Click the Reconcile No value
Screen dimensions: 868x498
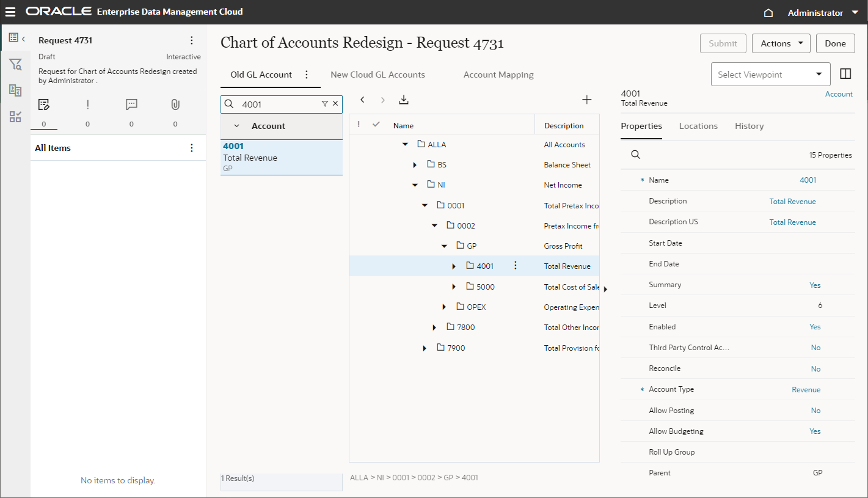click(x=815, y=369)
